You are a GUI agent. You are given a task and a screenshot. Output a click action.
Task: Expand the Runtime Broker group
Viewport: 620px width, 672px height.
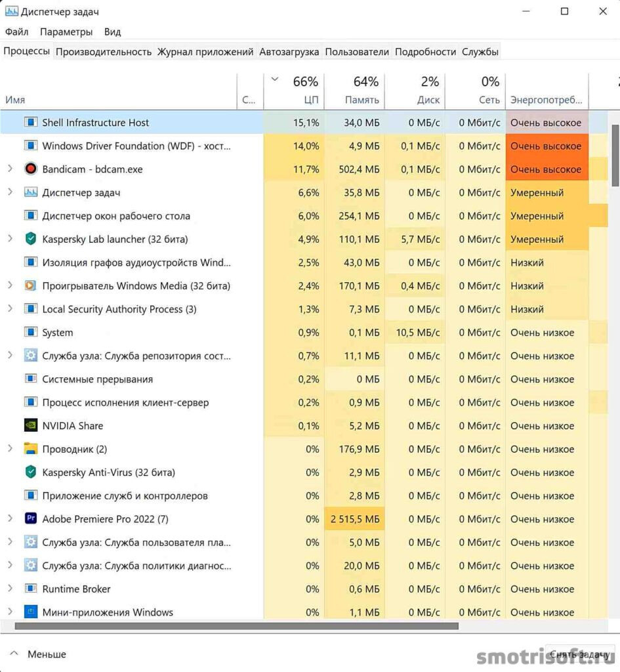click(x=10, y=589)
